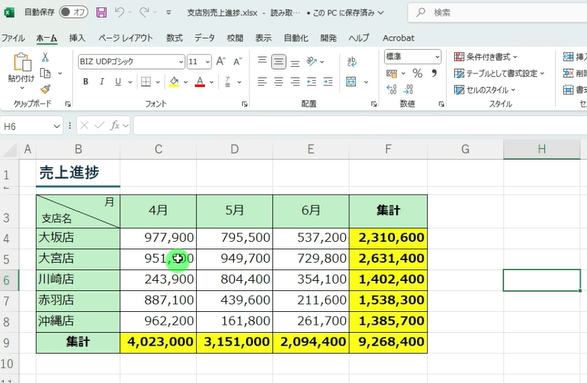
Task: Click Merge and Center icon
Action: tap(351, 82)
